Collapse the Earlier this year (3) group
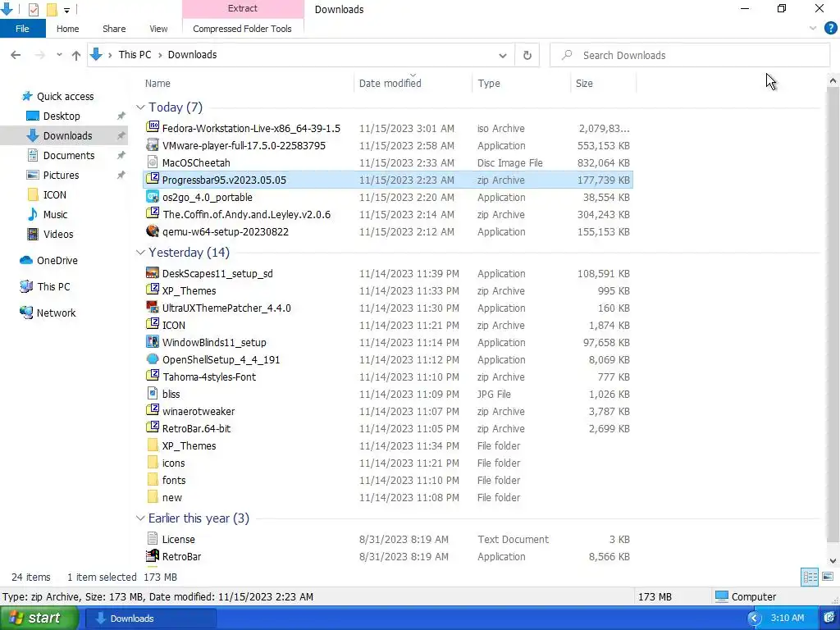 coord(140,518)
